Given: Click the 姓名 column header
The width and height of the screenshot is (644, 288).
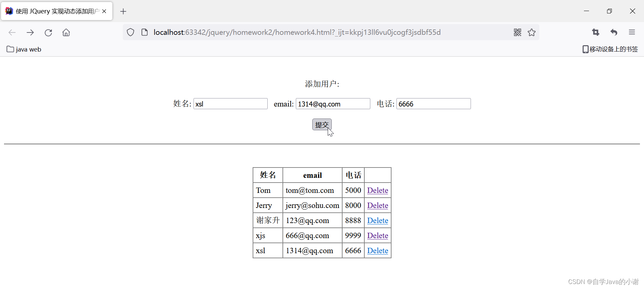Looking at the screenshot, I should coord(268,175).
